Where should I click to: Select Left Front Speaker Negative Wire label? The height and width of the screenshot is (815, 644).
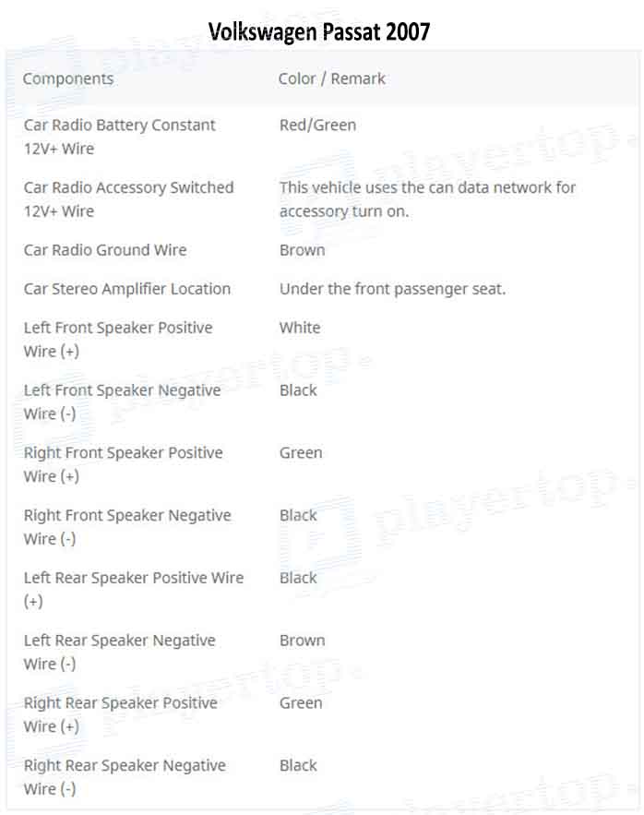click(122, 402)
